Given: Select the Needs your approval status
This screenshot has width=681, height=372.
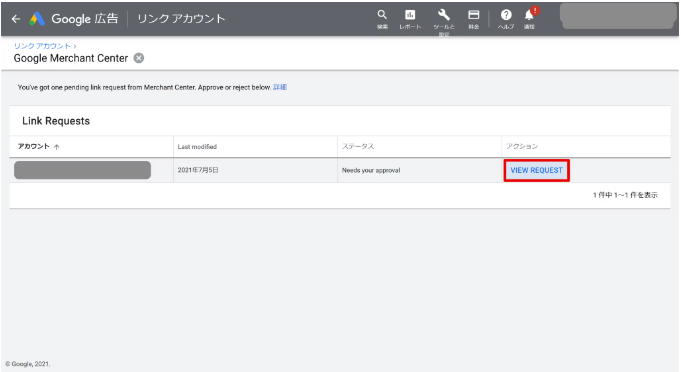Looking at the screenshot, I should coord(371,170).
